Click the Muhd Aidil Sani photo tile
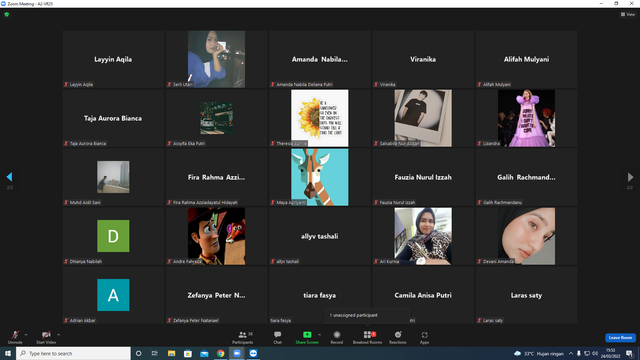Viewport: 640px width, 360px height. click(113, 177)
